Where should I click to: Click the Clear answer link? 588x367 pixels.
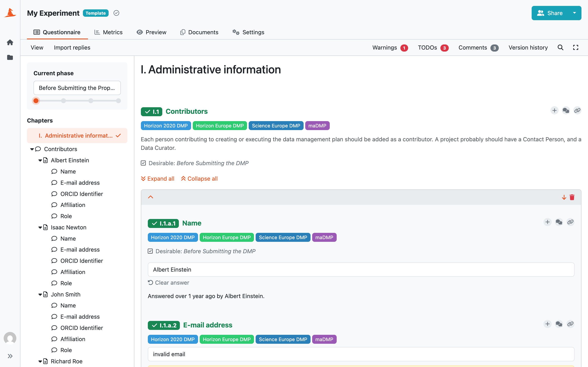point(168,283)
